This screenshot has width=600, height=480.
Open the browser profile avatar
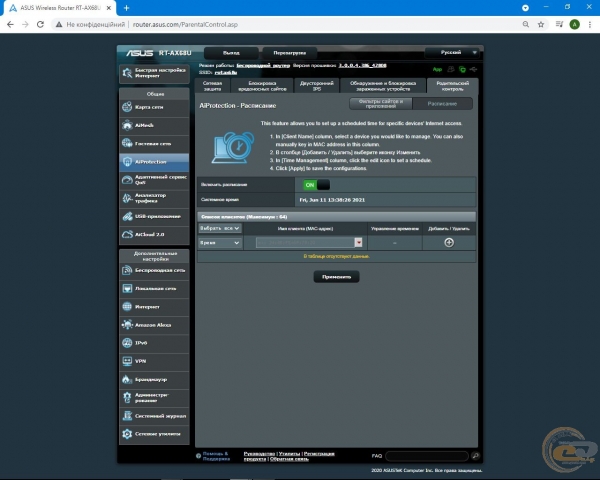[x=574, y=24]
